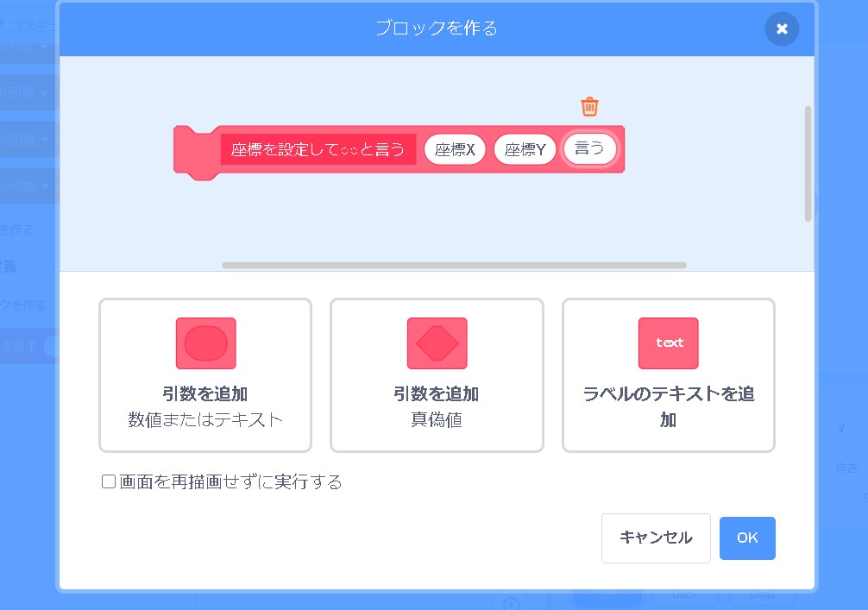
Task: Click the 言う argument field in the block
Action: pyautogui.click(x=590, y=148)
